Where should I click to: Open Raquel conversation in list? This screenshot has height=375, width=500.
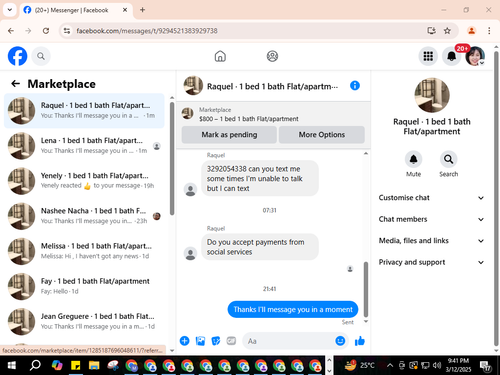[x=84, y=111]
